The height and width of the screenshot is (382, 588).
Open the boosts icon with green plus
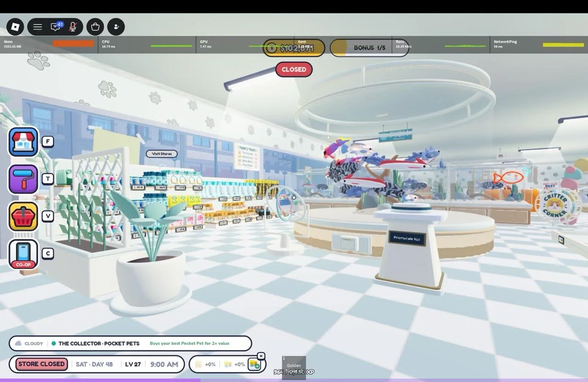coord(254,365)
